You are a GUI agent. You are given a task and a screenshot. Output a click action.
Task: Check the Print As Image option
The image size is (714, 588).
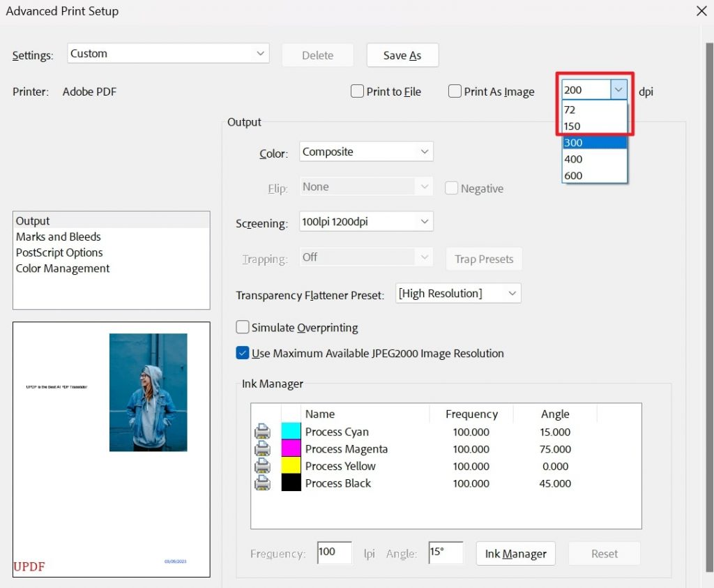[455, 91]
